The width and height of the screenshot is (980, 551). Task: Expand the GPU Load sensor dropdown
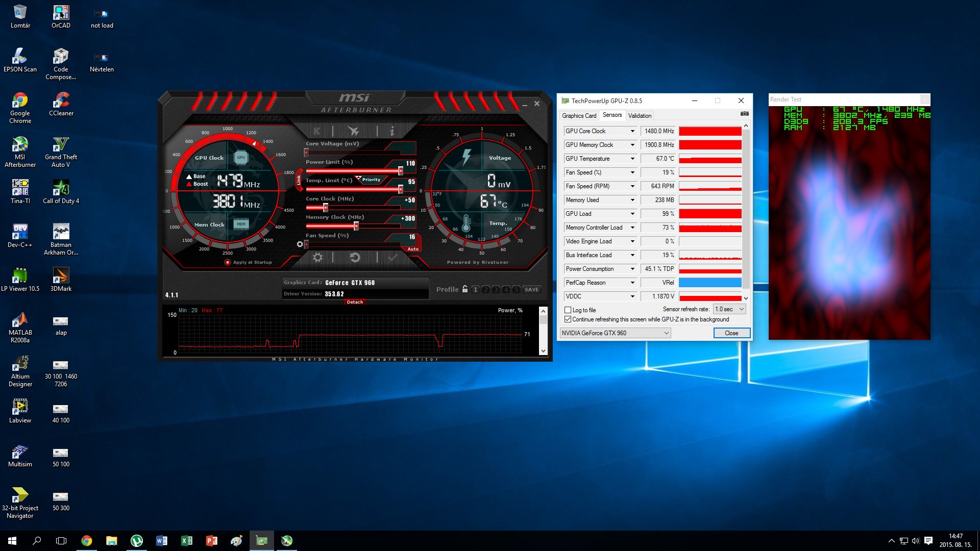pos(632,214)
